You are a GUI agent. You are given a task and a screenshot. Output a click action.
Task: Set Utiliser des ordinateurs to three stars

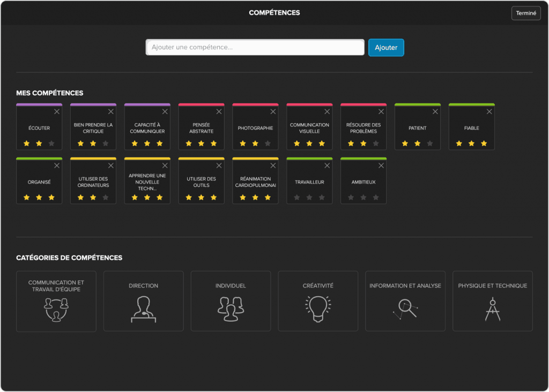[106, 198]
